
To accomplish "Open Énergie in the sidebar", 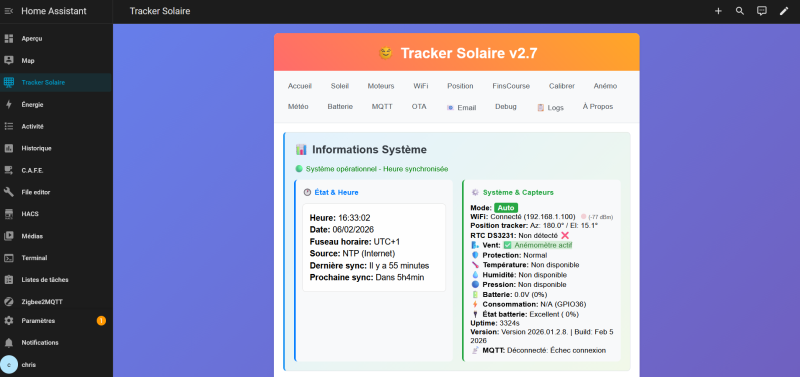I will 56,104.
